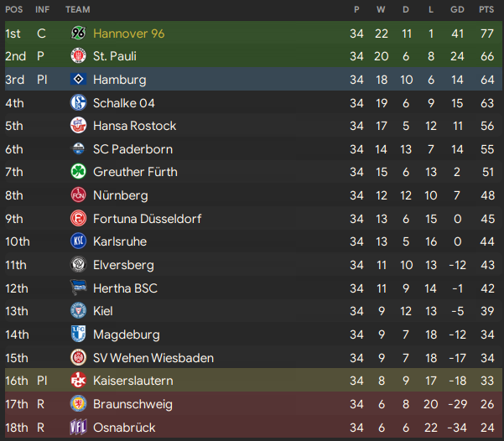Click the Schalke 04 crest icon

[78, 102]
